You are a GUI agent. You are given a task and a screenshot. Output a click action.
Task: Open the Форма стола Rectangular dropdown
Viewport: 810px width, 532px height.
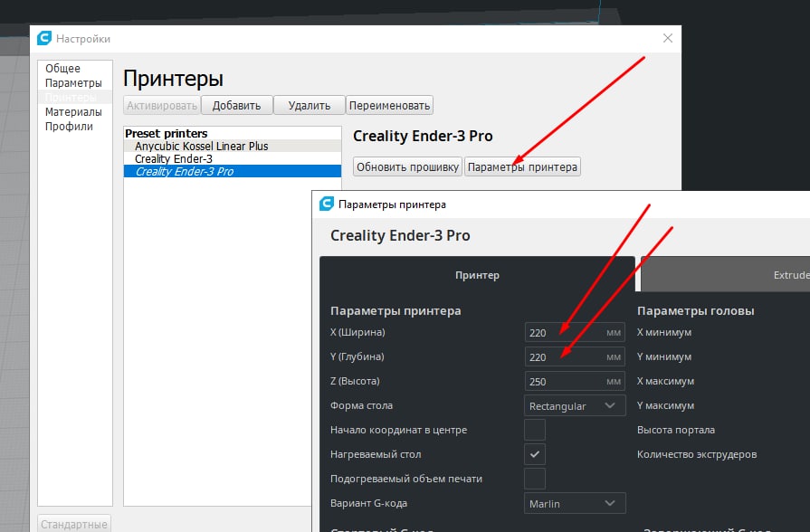click(x=575, y=405)
